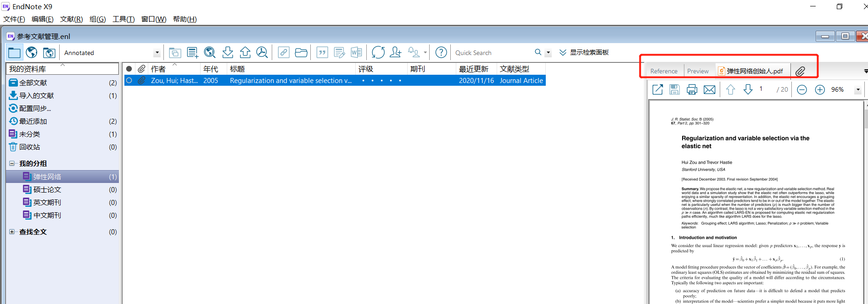The height and width of the screenshot is (304, 868).
Task: Go to next PDF page arrow
Action: point(748,89)
